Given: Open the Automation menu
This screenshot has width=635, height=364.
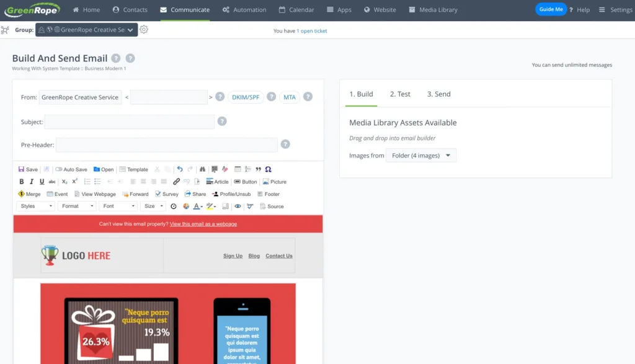Looking at the screenshot, I should click(244, 10).
